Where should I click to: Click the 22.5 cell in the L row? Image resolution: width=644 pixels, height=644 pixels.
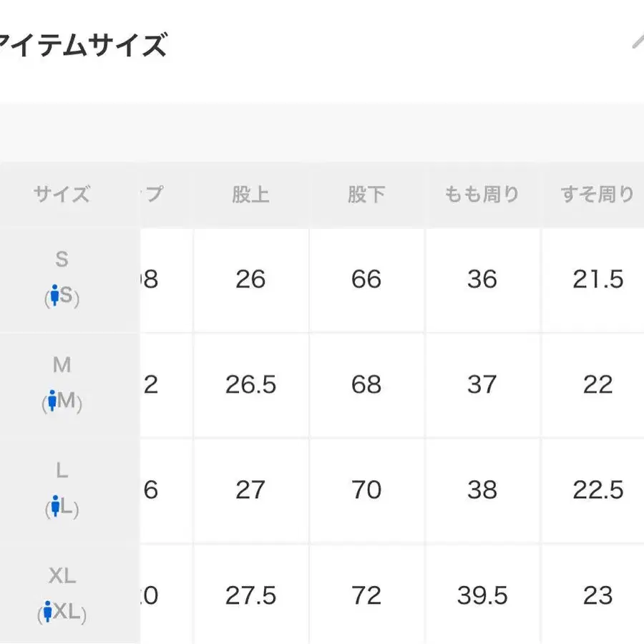tap(597, 490)
